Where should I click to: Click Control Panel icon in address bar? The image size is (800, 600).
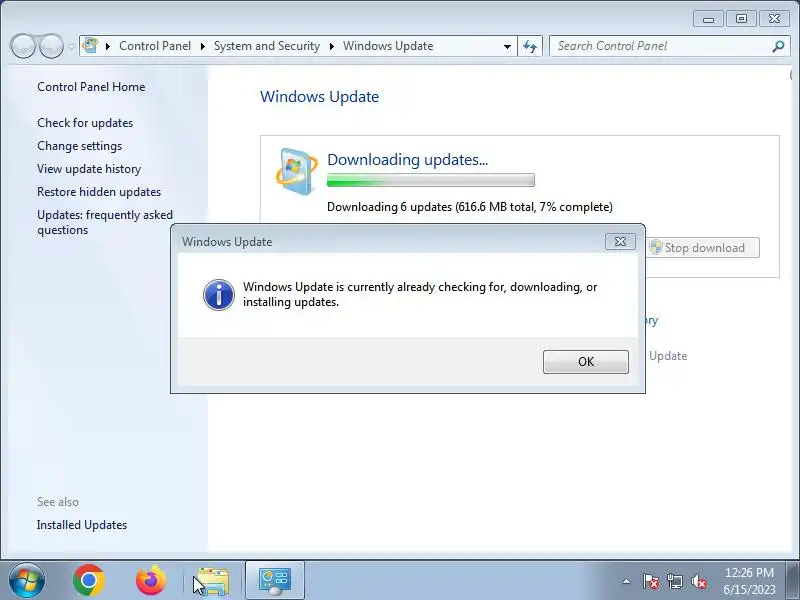click(x=91, y=45)
